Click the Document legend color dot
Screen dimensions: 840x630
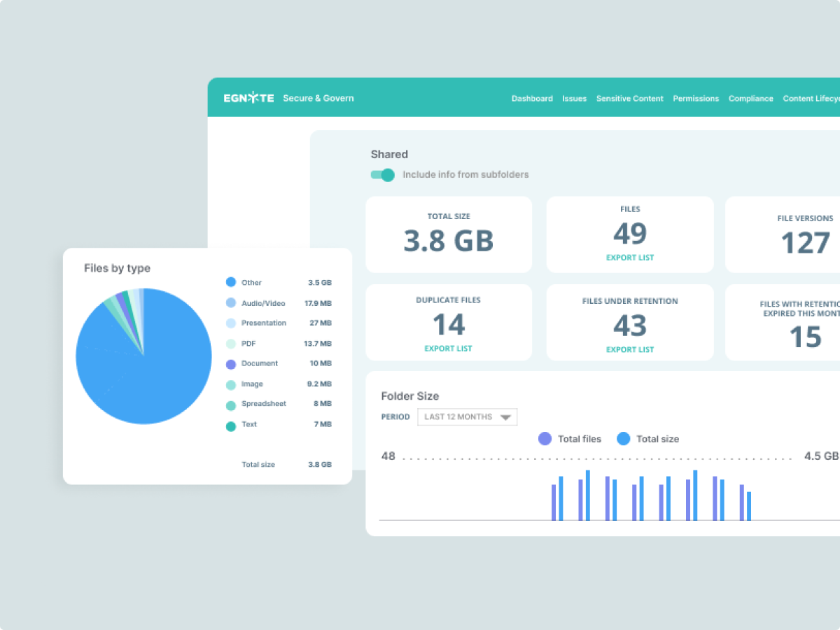[231, 364]
